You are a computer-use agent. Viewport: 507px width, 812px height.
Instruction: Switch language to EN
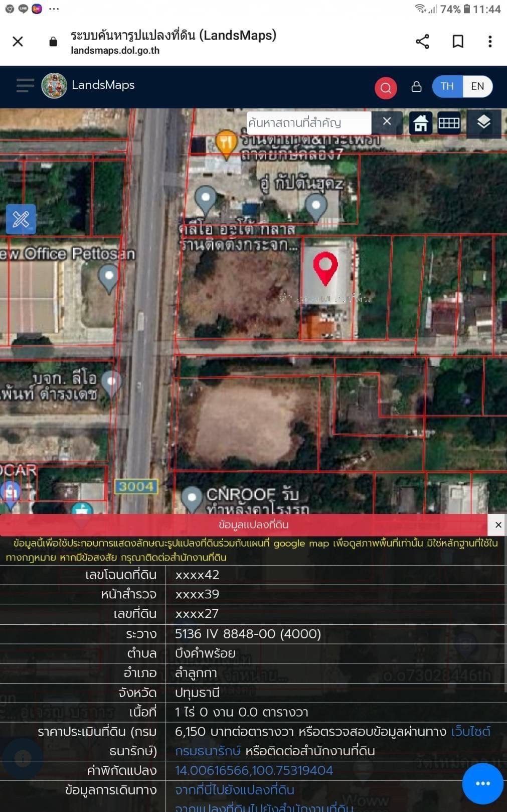point(477,86)
